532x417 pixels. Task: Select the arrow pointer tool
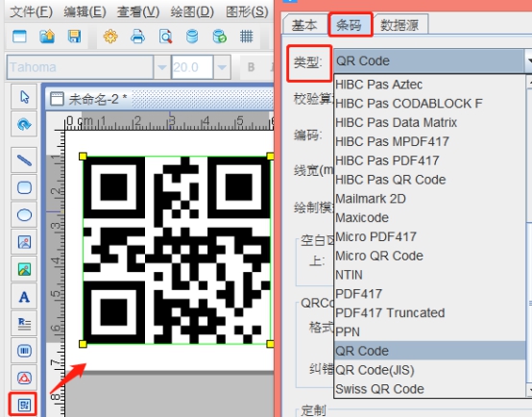[24, 97]
